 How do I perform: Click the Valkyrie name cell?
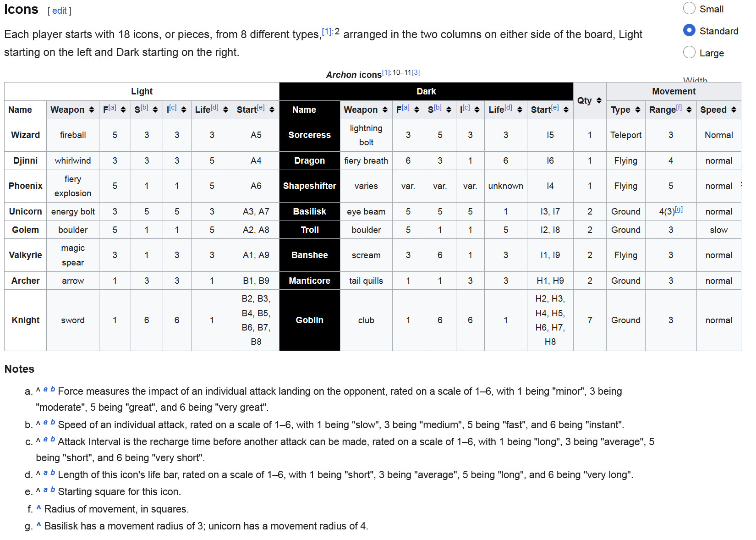coord(25,255)
